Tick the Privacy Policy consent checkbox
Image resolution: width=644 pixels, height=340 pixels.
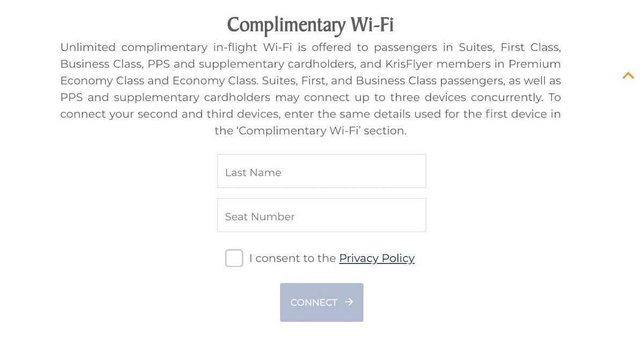coord(234,258)
